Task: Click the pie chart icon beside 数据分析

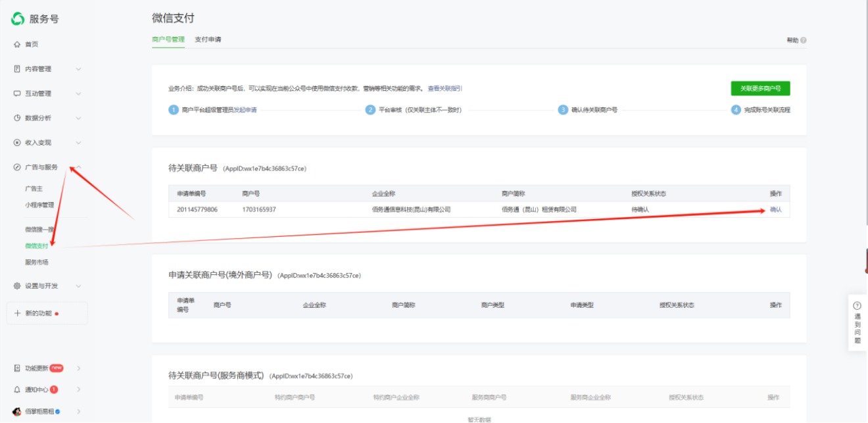Action: [x=17, y=118]
